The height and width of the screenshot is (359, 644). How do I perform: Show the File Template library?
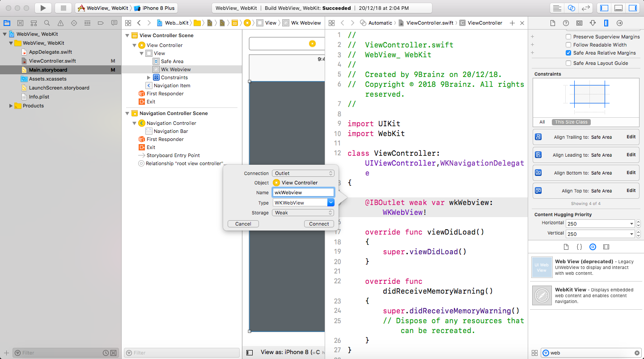566,247
